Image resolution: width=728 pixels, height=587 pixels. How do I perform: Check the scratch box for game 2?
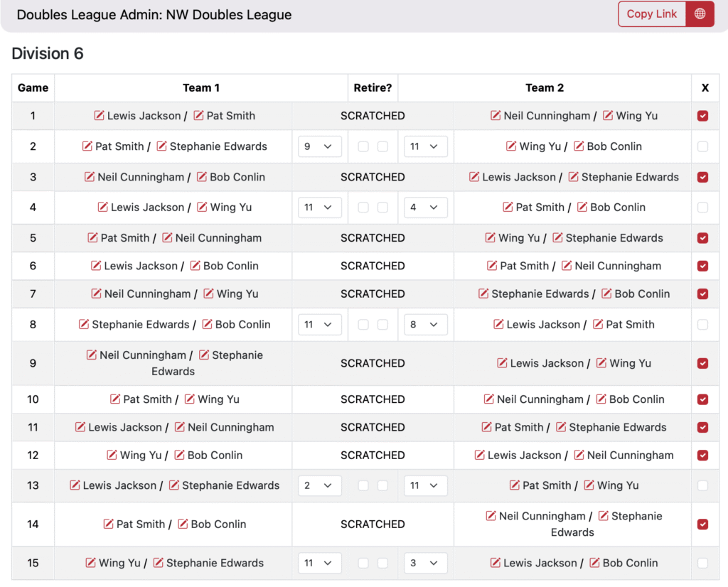[702, 146]
